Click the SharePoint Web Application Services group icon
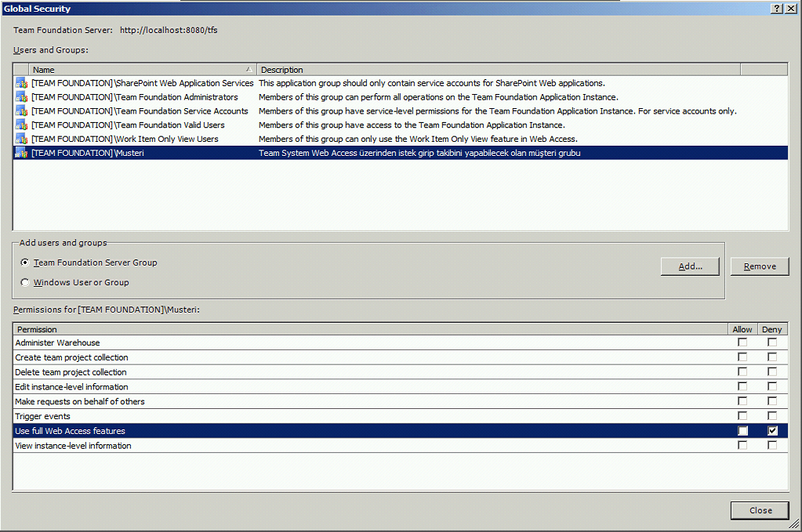 tap(21, 83)
